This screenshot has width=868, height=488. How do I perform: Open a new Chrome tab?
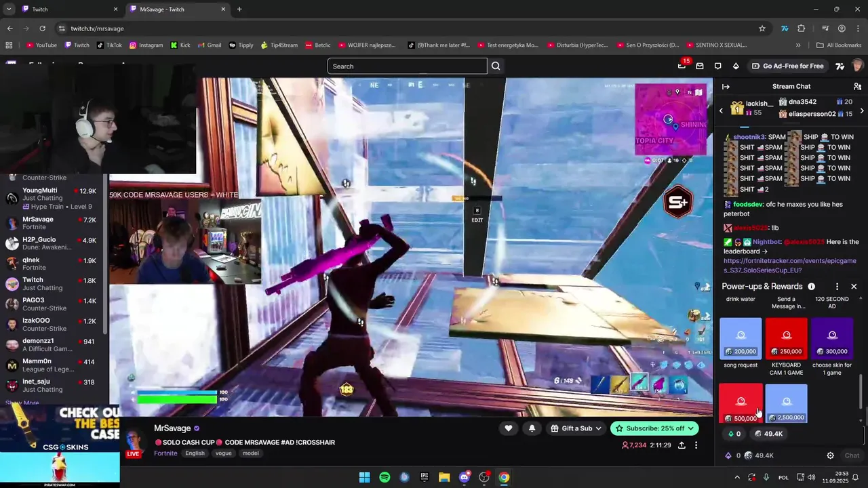tap(239, 9)
